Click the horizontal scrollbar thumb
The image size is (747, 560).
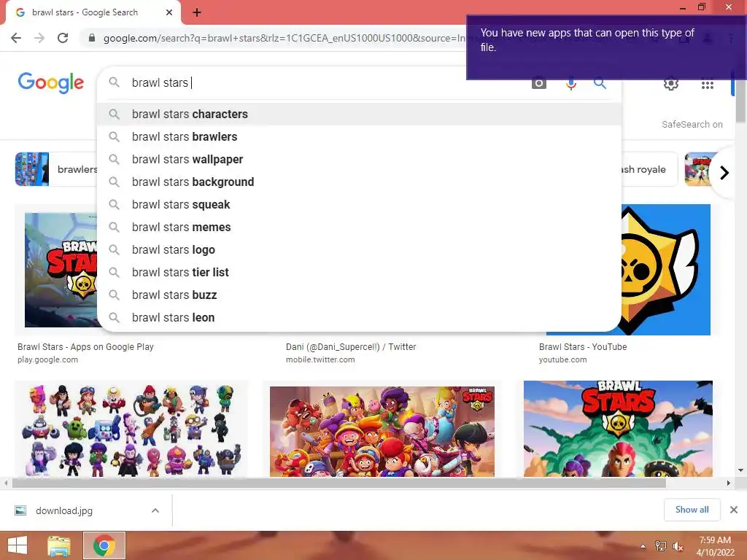click(x=338, y=483)
